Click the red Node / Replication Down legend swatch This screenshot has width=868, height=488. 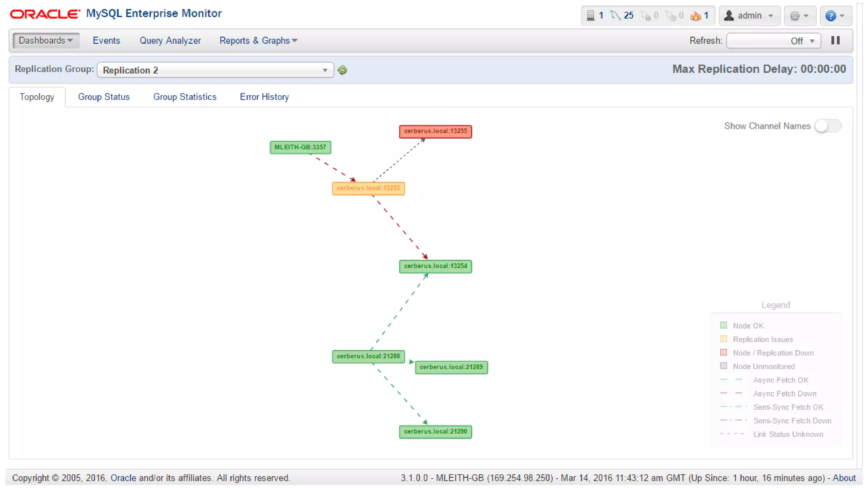point(723,352)
